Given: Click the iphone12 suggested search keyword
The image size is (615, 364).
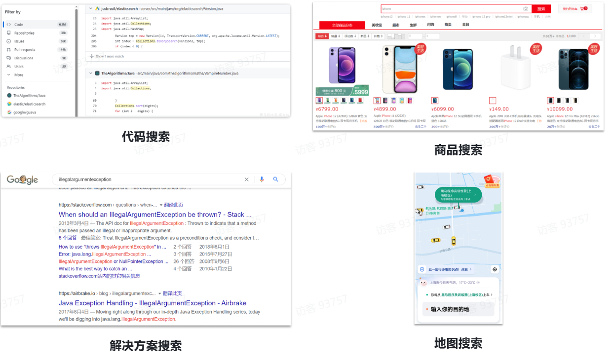Looking at the screenshot, I should pos(386,16).
